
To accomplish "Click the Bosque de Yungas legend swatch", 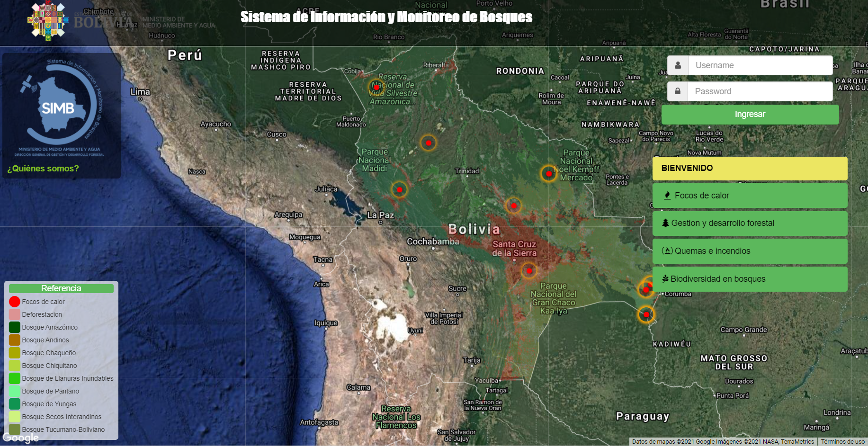I will click(15, 404).
